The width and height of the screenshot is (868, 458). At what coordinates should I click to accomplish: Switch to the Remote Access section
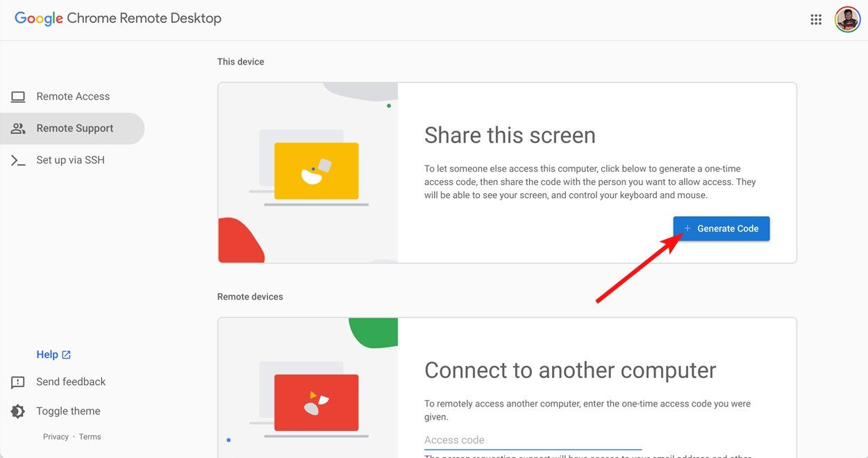pos(72,97)
